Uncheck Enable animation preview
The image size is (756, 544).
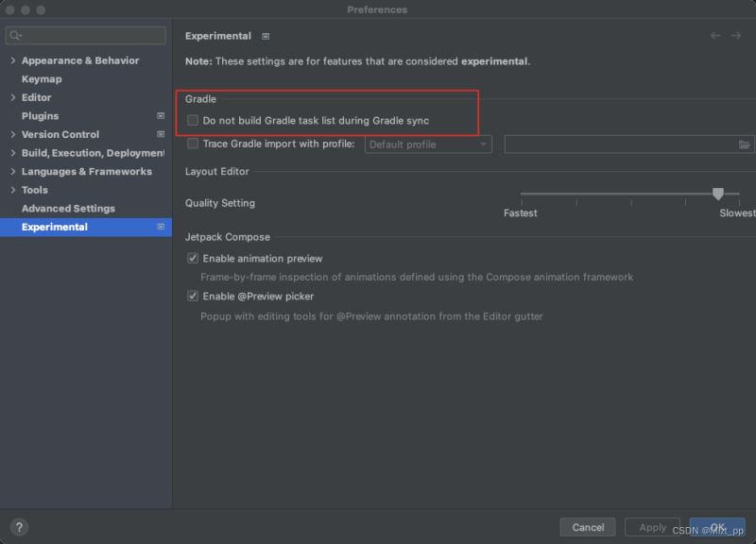click(193, 258)
